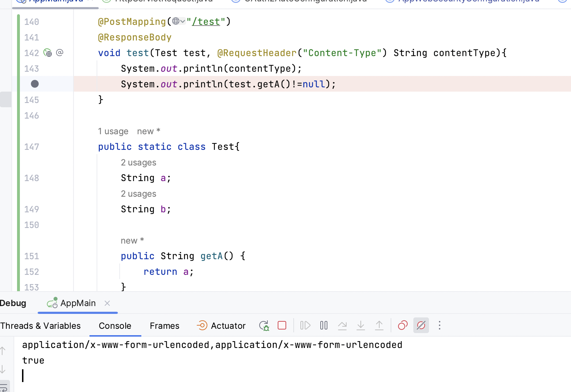Open the Frames tab
The image size is (571, 392).
(164, 326)
